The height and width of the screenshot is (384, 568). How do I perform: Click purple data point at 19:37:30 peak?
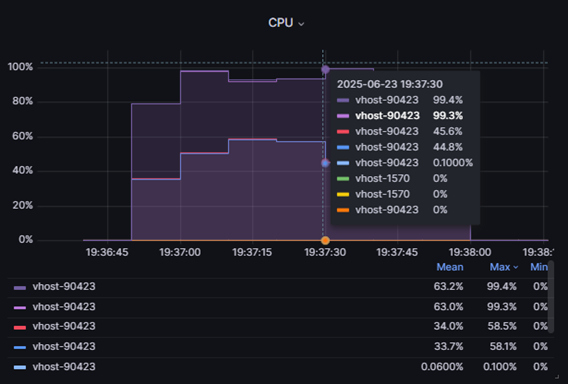325,69
